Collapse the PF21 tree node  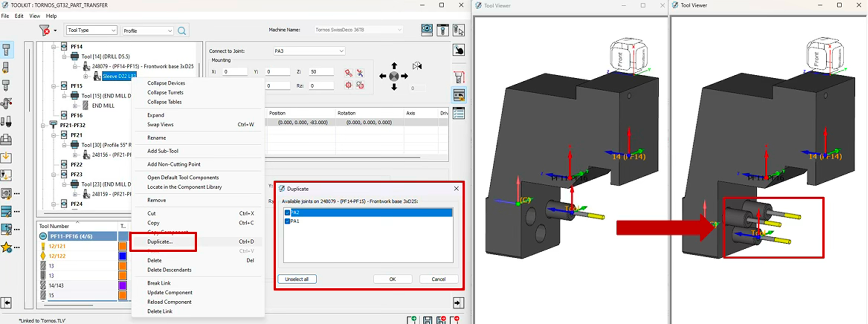tap(54, 135)
